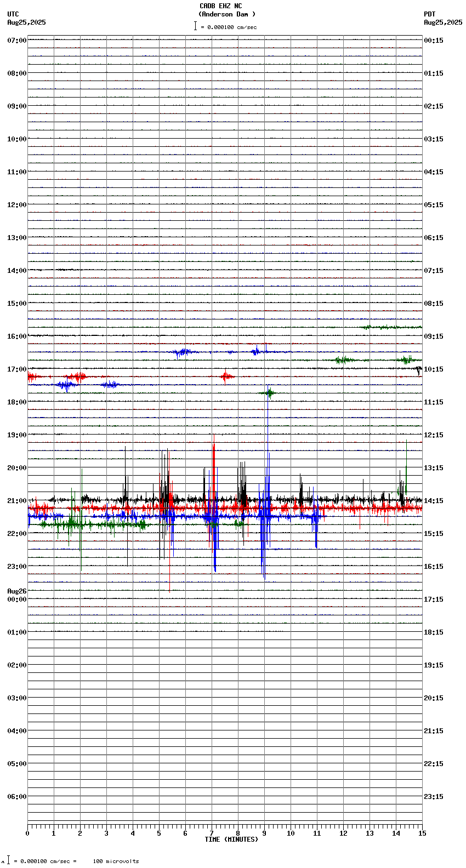Click the 16:15 PDT row label
Viewport: 466px width, 868px height.
click(x=434, y=567)
